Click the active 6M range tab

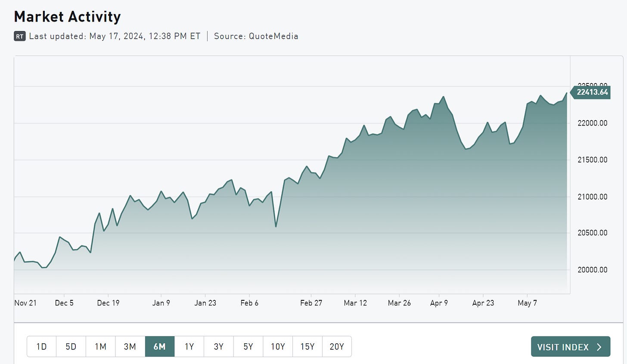point(160,346)
